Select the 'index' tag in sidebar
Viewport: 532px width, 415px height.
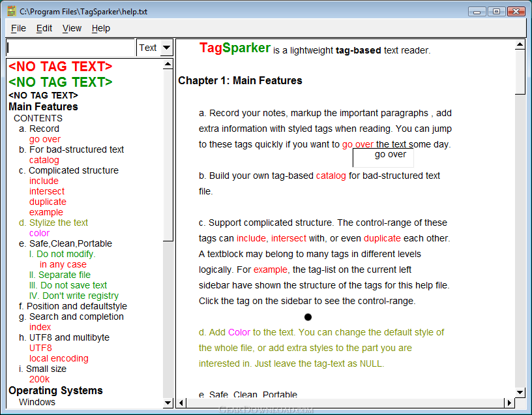pyautogui.click(x=40, y=327)
